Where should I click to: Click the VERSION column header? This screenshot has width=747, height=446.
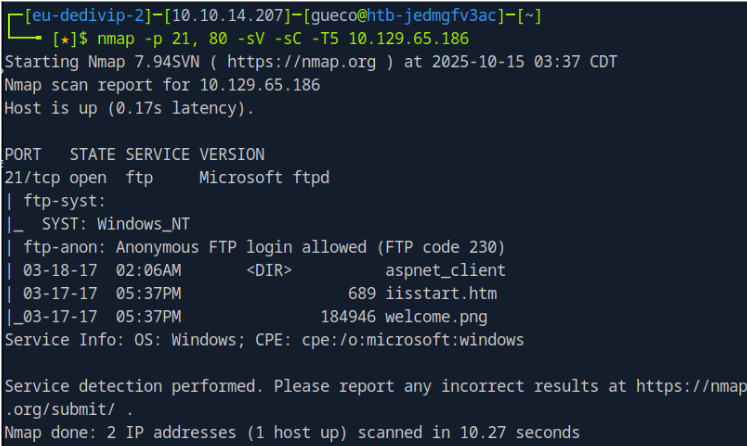point(232,154)
